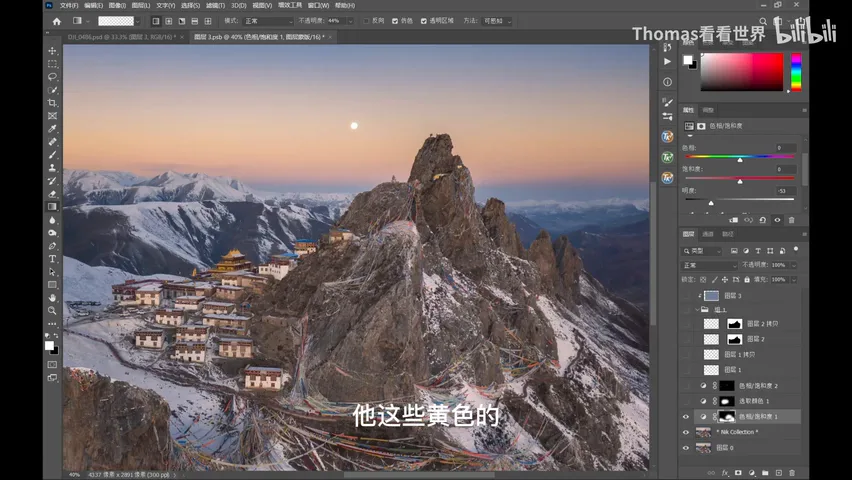
Task: Open the Info panel icon
Action: coord(667,82)
